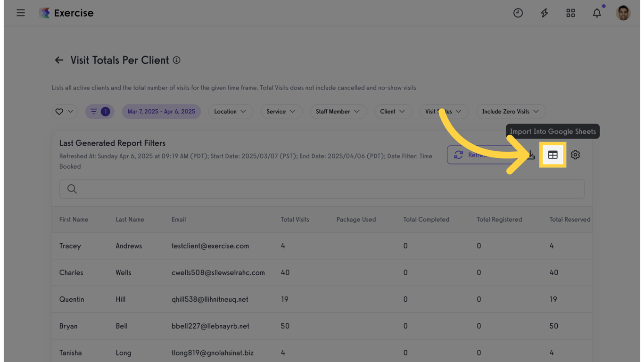Click the download/export report icon

[x=530, y=155]
